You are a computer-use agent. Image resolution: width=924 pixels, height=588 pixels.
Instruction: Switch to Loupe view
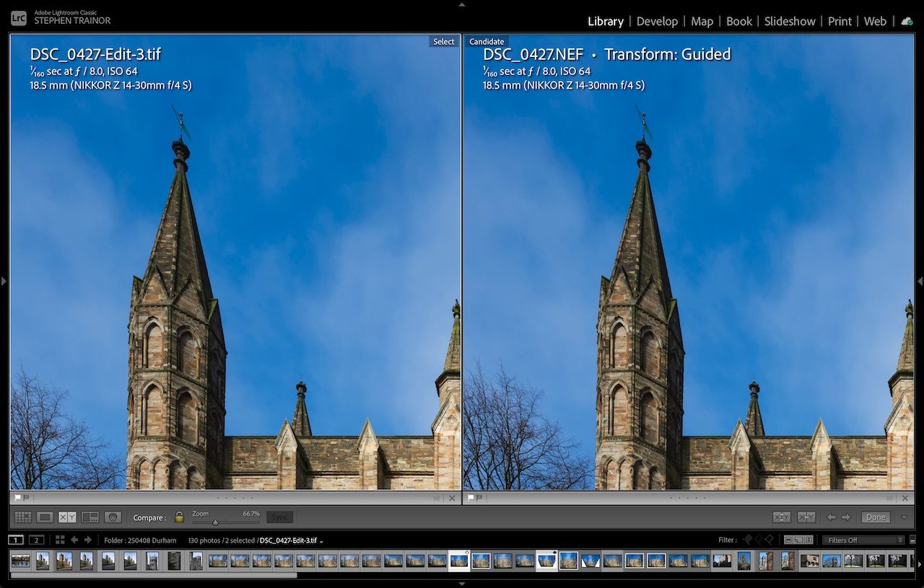coord(44,517)
